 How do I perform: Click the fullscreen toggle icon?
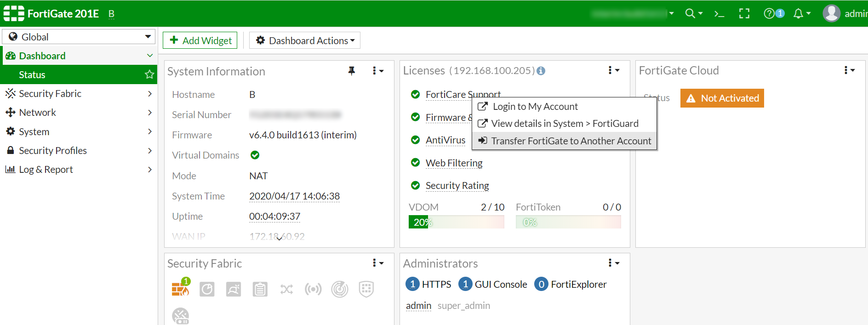coord(744,14)
